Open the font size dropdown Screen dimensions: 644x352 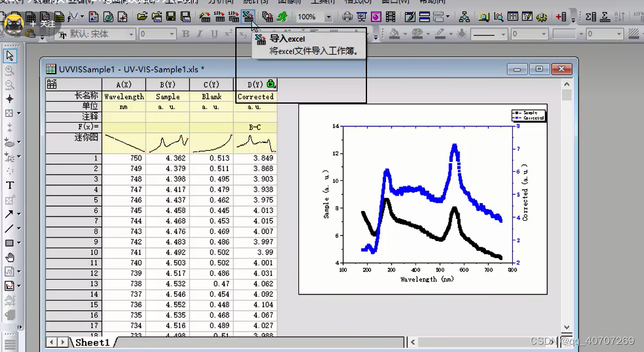click(172, 34)
